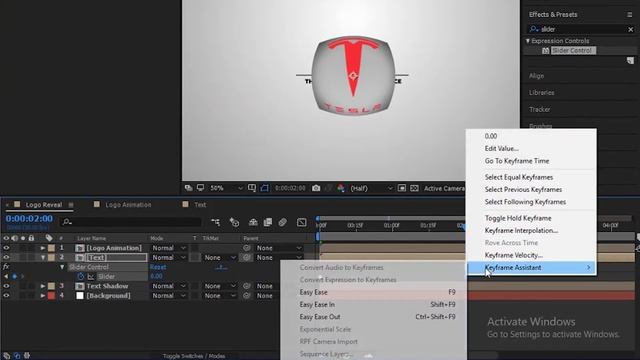Click the red label swatch of Background layer
This screenshot has height=360, width=640.
(51, 296)
